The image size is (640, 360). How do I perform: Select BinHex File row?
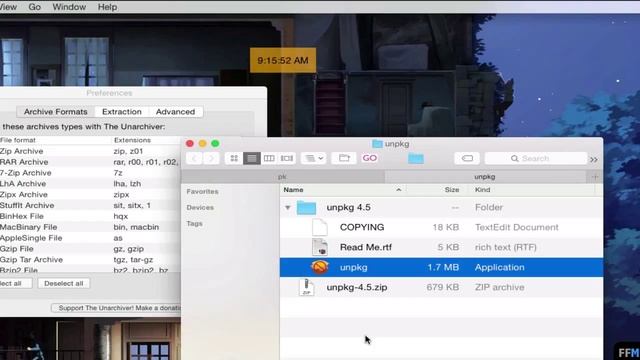[90, 216]
